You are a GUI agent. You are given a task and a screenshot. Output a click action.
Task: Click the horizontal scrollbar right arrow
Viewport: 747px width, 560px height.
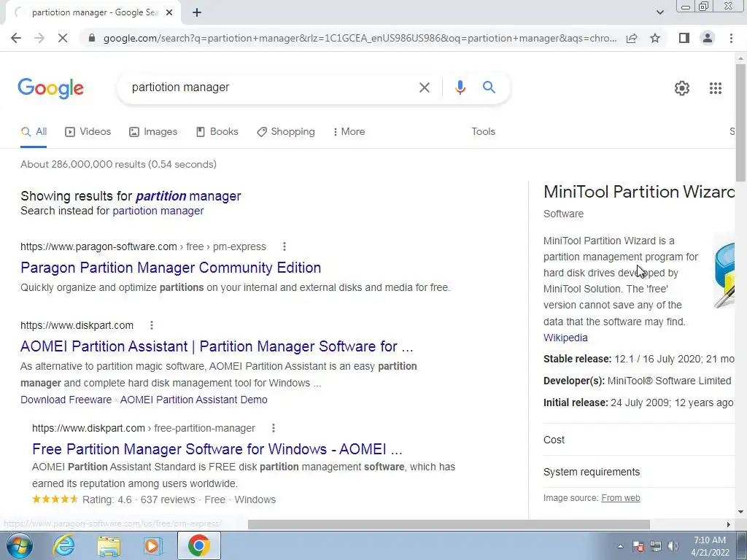pyautogui.click(x=729, y=524)
